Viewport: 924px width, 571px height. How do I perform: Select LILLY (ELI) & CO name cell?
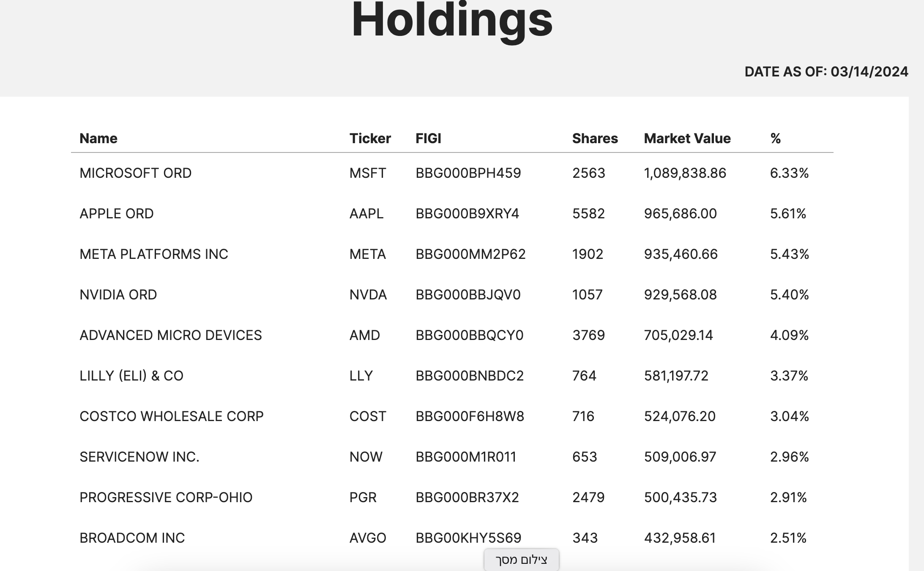[x=131, y=376]
